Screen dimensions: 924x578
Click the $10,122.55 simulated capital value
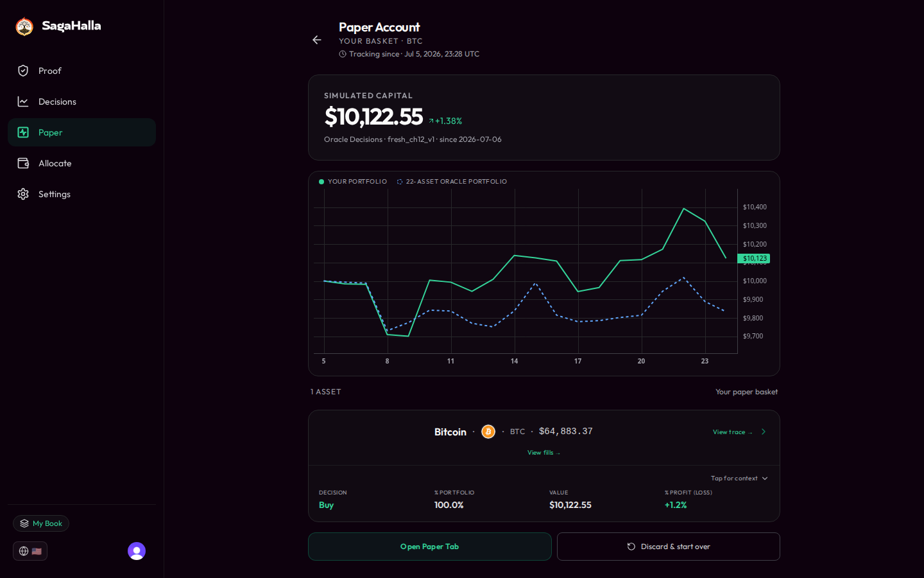tap(373, 117)
